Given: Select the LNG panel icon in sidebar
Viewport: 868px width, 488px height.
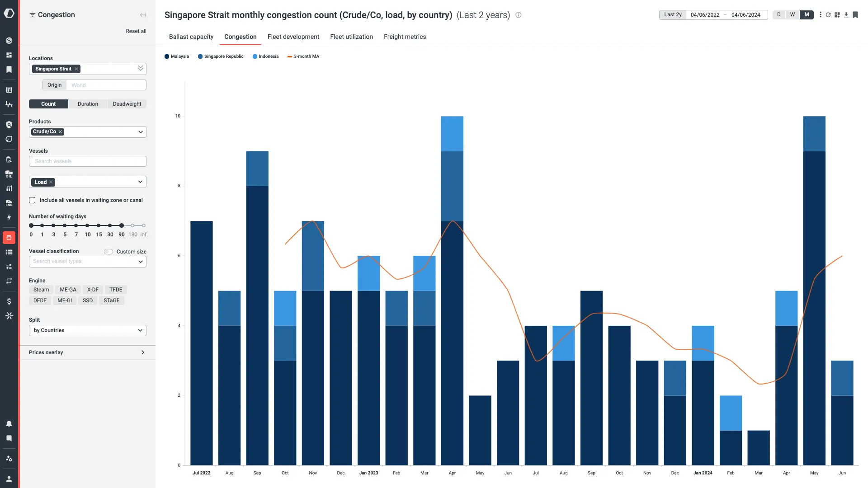Looking at the screenshot, I should (x=9, y=203).
